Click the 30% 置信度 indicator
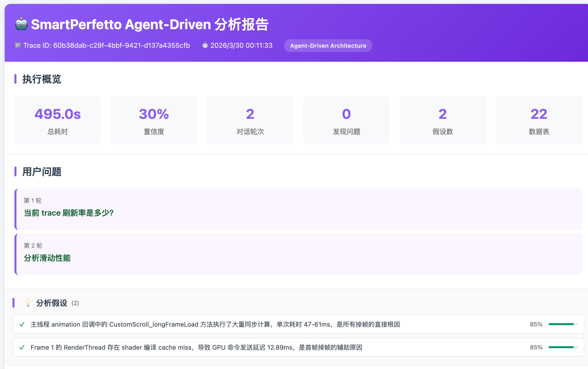588x369 pixels. pos(153,120)
